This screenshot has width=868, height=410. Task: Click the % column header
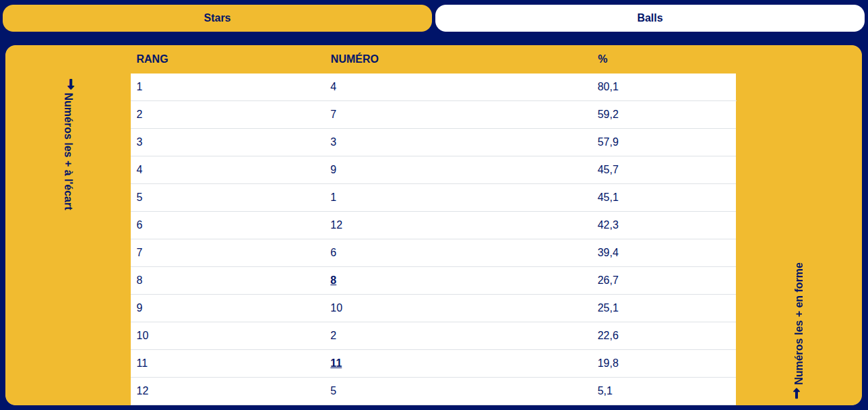602,59
